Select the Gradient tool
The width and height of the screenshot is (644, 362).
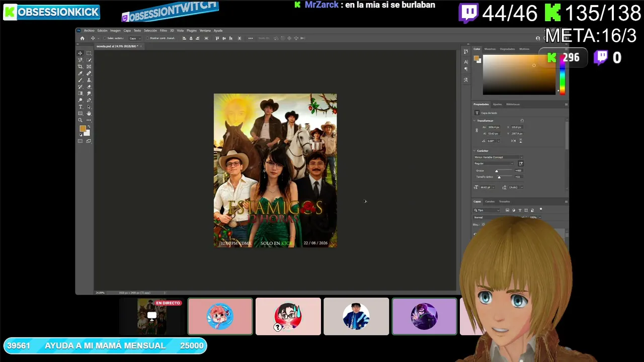coord(80,94)
